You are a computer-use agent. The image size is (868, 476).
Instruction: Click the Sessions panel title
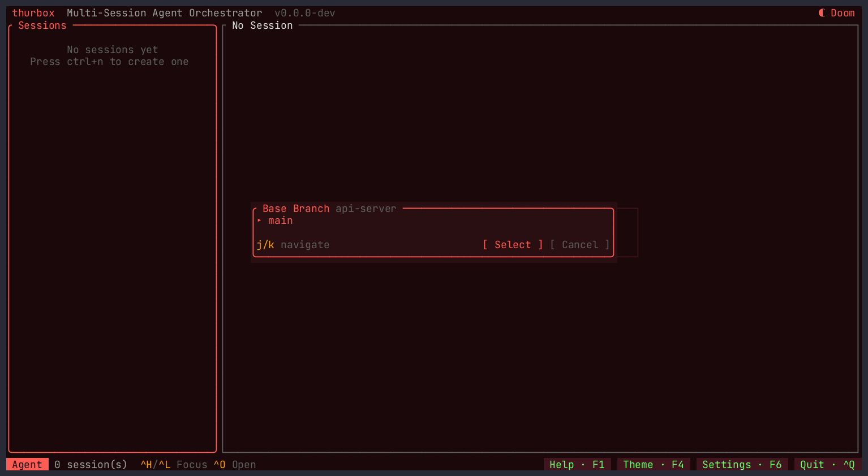42,25
